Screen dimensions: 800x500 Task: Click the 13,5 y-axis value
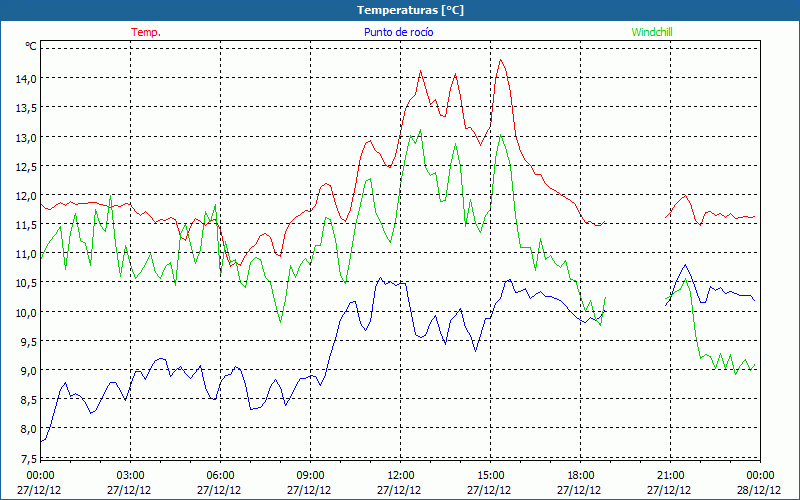(27, 108)
